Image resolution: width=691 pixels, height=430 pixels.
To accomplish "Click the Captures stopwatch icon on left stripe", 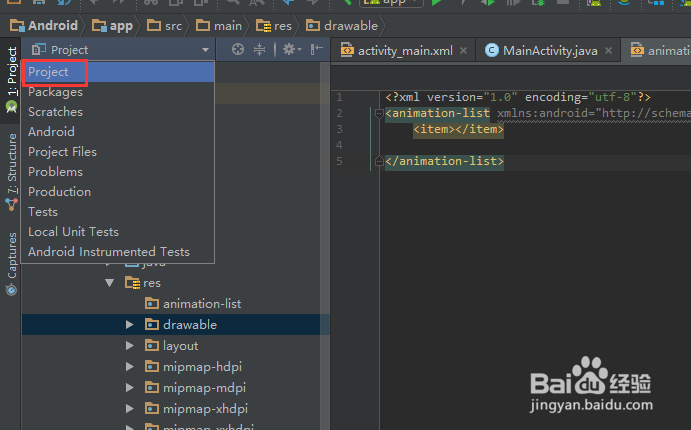I will [11, 289].
